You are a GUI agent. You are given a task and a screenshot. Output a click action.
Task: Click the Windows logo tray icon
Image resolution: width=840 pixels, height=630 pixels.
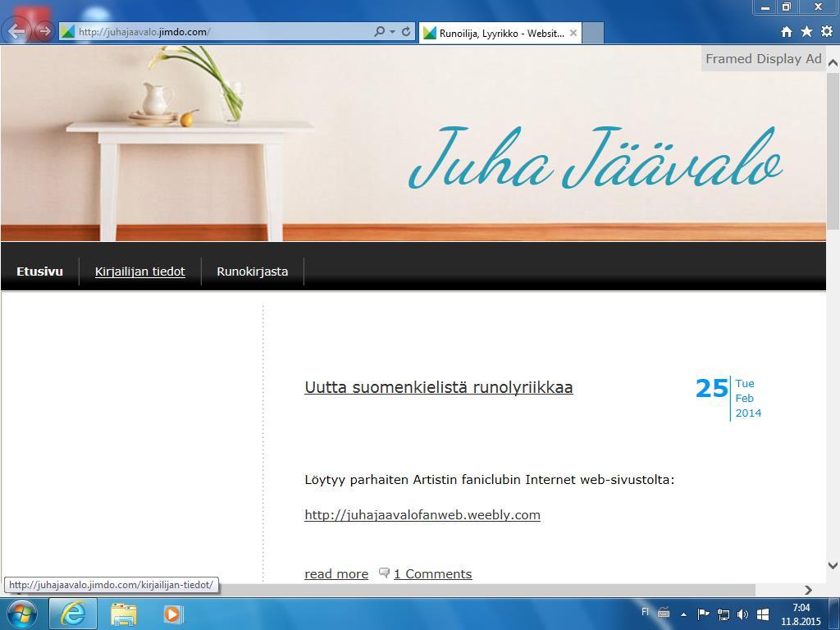coord(763,614)
